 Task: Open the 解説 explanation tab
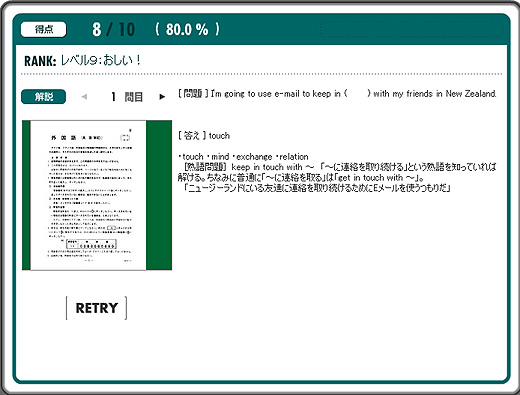43,97
